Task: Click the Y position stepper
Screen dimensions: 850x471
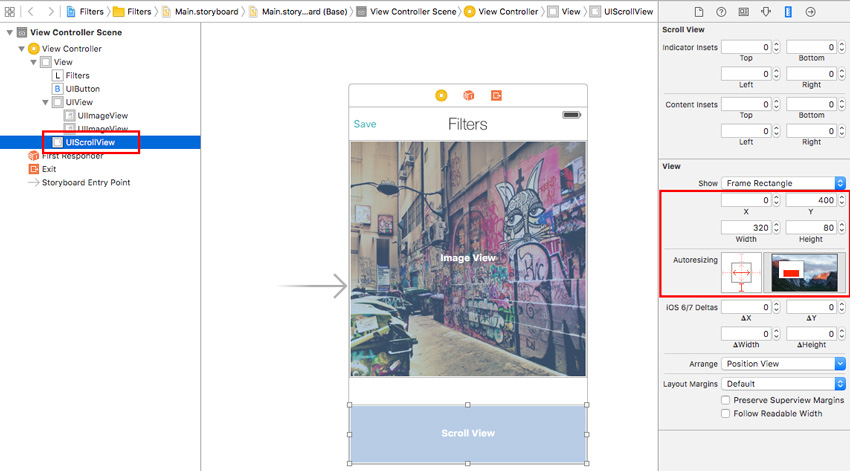Action: coord(842,200)
